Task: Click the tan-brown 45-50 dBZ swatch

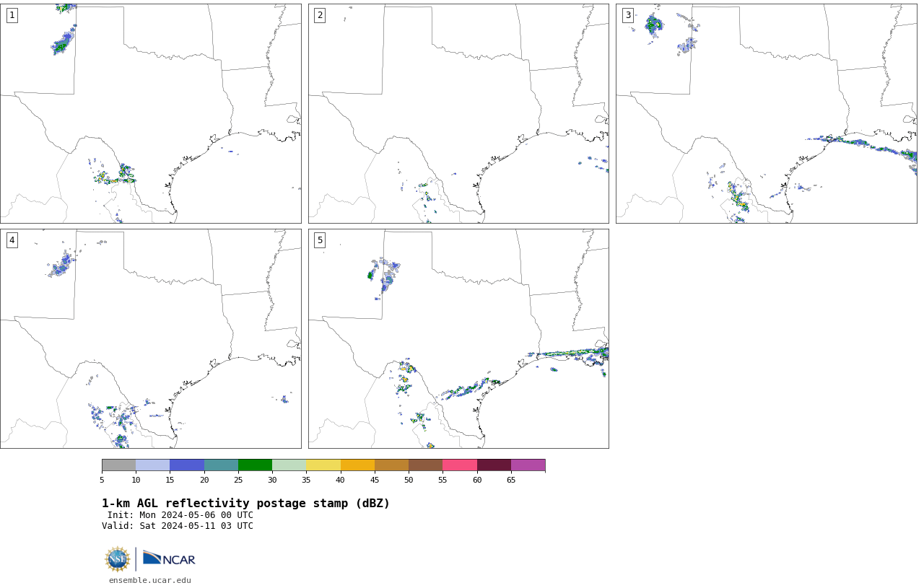Action: coord(391,465)
